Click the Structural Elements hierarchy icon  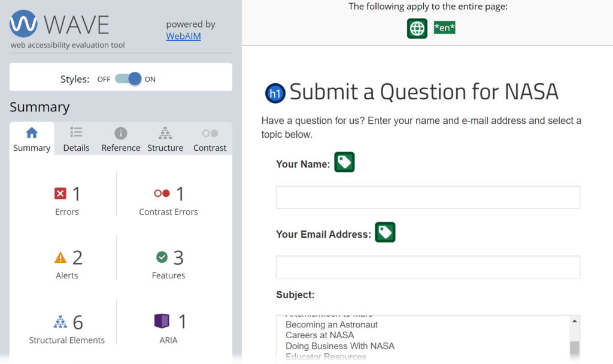tap(60, 321)
